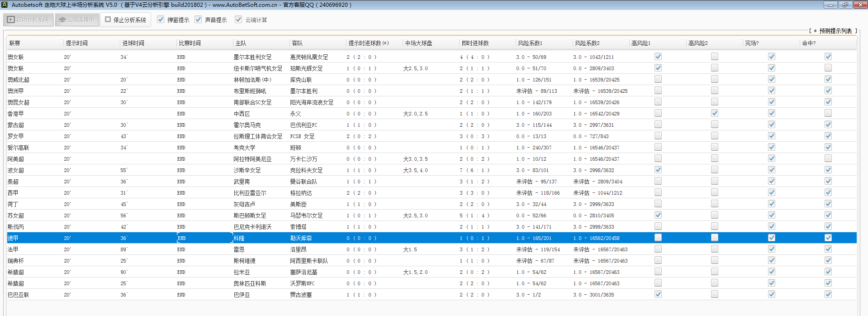Toggle 命中? checkbox for 阿美超 row
Screen dimensions: 868x316
click(828, 158)
